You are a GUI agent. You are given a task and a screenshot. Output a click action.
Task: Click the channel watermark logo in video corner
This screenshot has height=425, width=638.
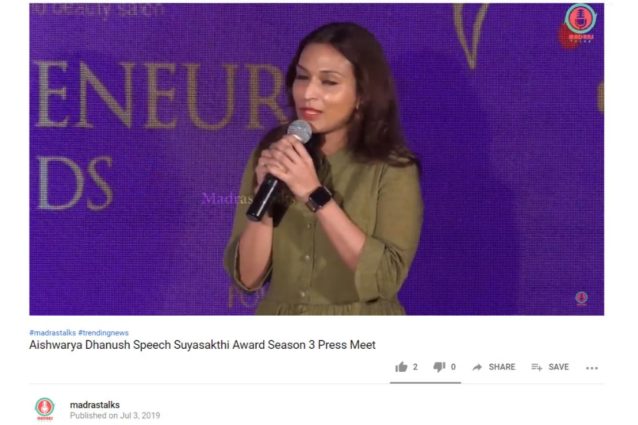579,24
